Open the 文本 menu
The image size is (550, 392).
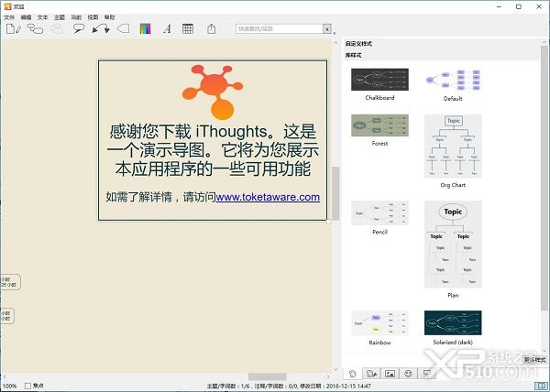click(x=42, y=17)
